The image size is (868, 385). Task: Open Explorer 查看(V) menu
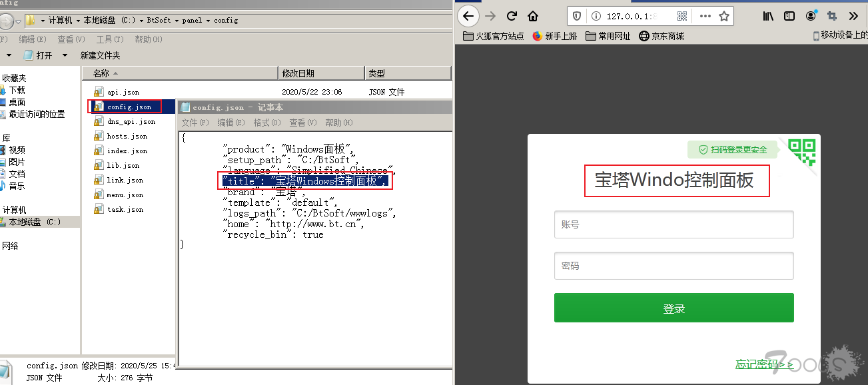click(71, 39)
